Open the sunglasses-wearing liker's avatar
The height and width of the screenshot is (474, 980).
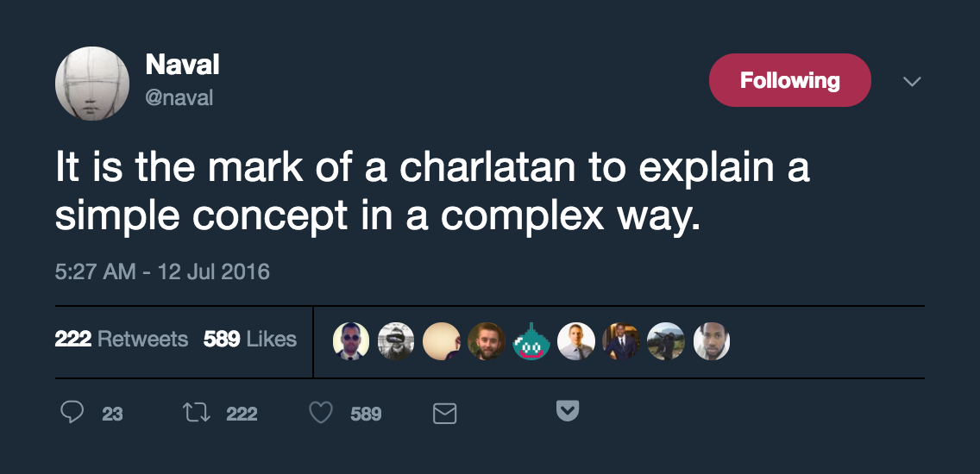click(x=351, y=341)
